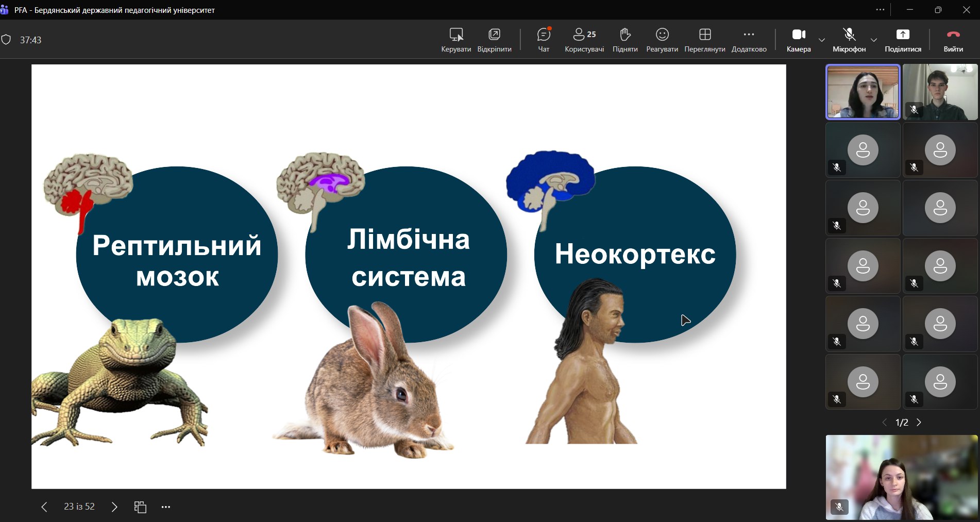Show the Користувачі participants list

[x=584, y=40]
